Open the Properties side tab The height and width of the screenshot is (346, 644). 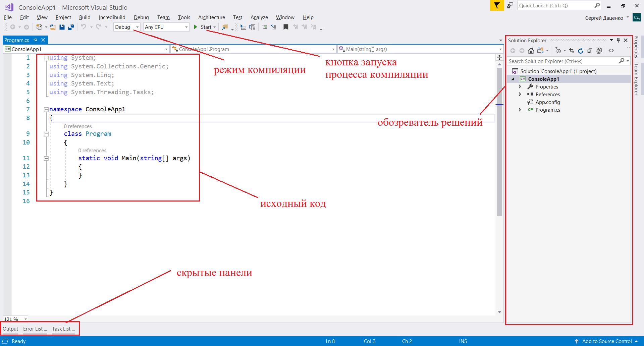pos(636,47)
